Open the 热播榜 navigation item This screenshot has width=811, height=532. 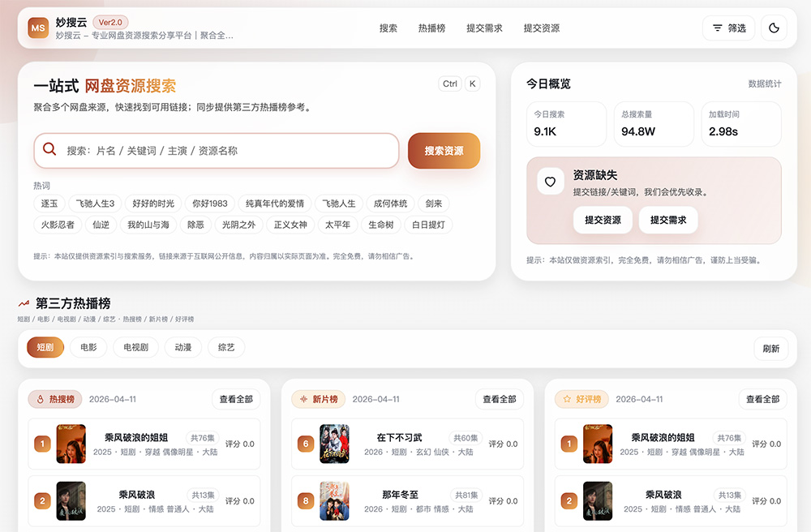[431, 28]
